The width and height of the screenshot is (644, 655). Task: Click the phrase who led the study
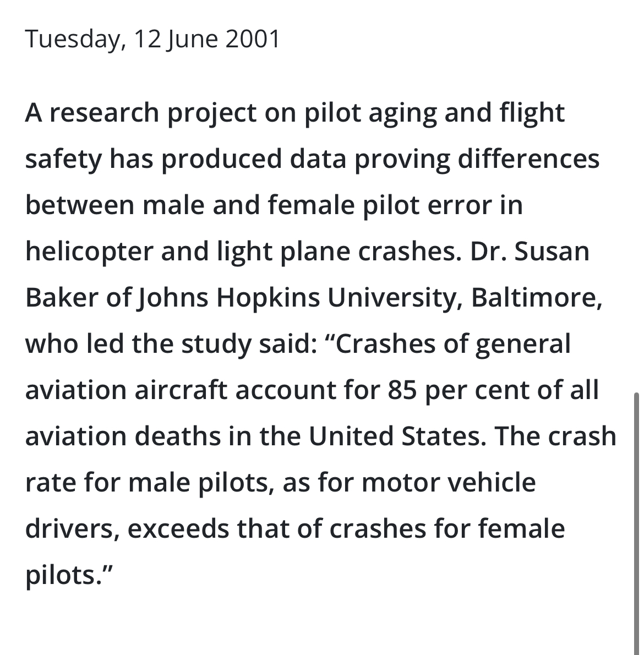coord(138,344)
